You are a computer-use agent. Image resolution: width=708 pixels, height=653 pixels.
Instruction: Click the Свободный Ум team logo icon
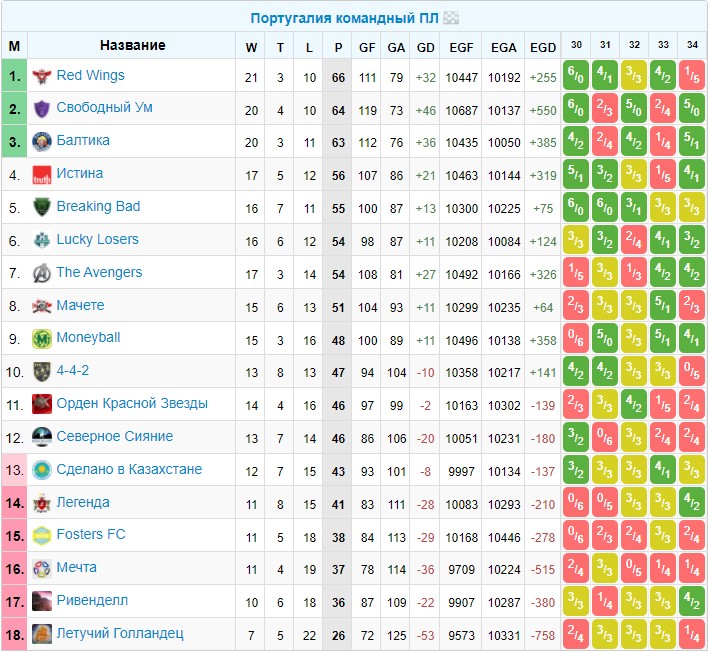coord(42,109)
